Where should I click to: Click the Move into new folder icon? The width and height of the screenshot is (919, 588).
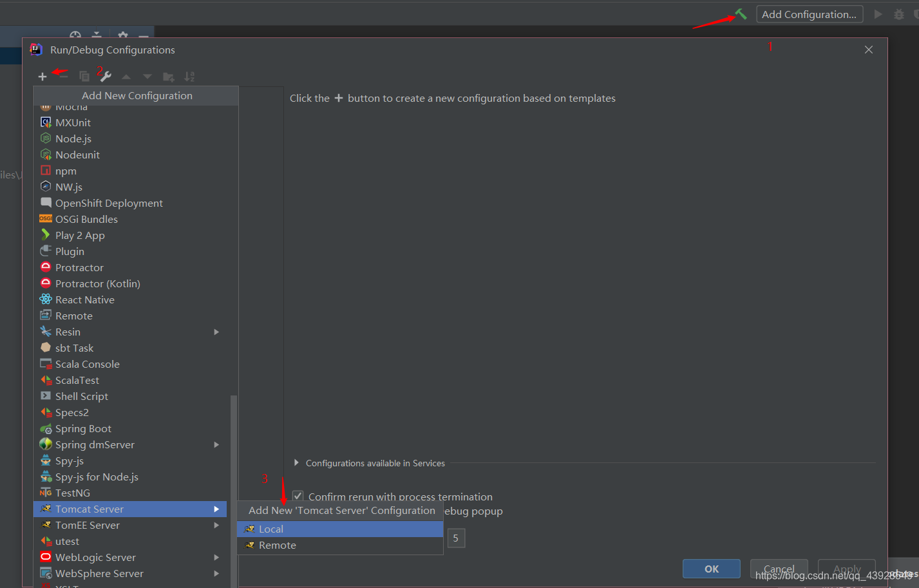tap(169, 77)
